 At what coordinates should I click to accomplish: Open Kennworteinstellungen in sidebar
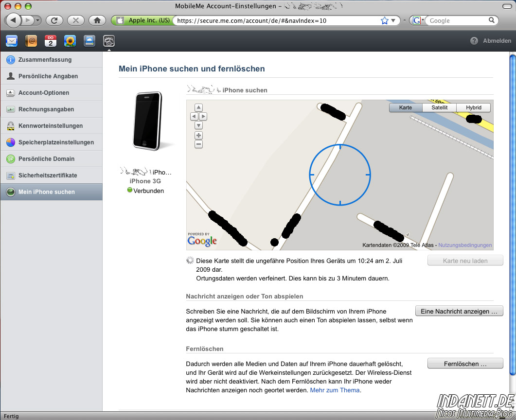[52, 125]
